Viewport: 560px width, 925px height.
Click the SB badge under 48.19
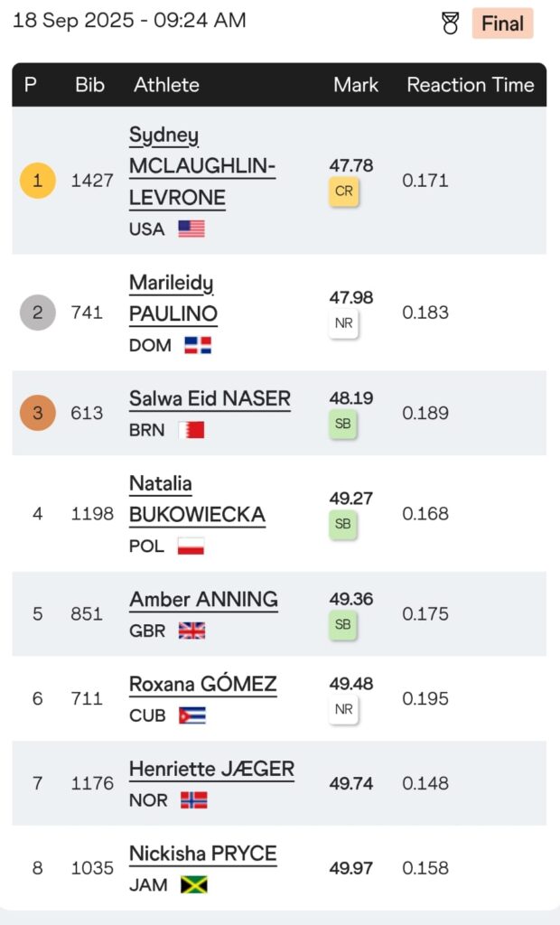coord(343,424)
